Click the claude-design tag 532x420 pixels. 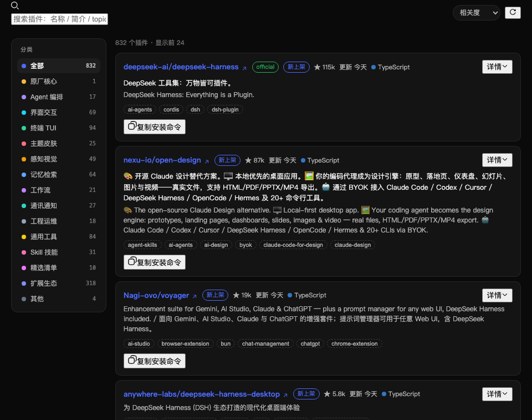click(352, 245)
